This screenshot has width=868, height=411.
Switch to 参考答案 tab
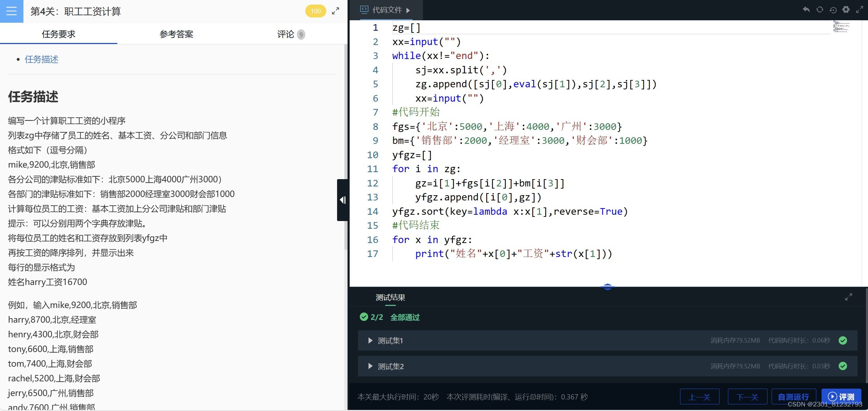pyautogui.click(x=176, y=34)
